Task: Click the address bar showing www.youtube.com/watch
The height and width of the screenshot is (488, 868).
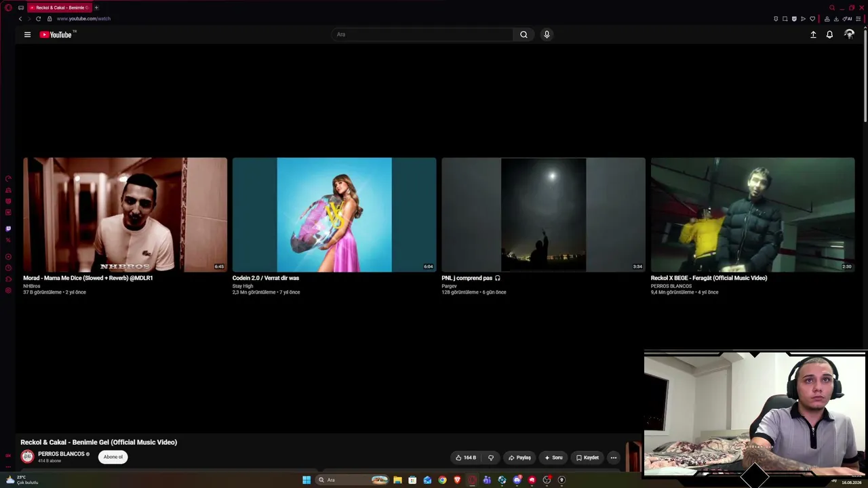Action: click(83, 19)
